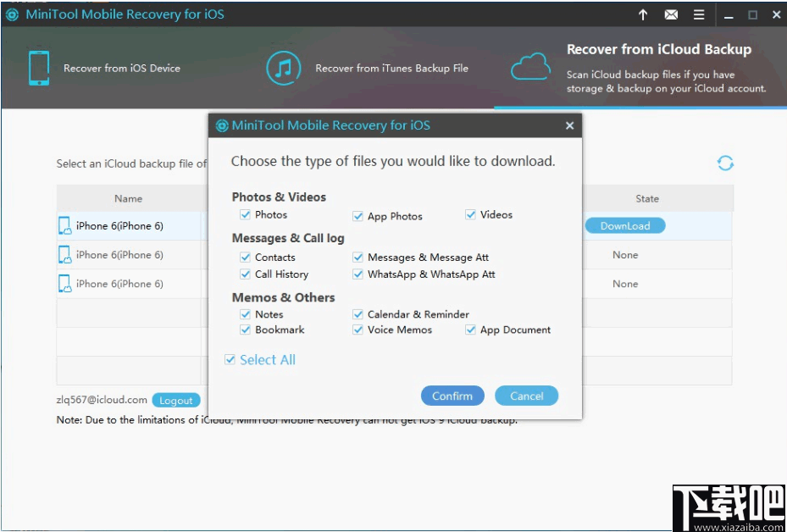Close the file type dialog

coord(569,125)
